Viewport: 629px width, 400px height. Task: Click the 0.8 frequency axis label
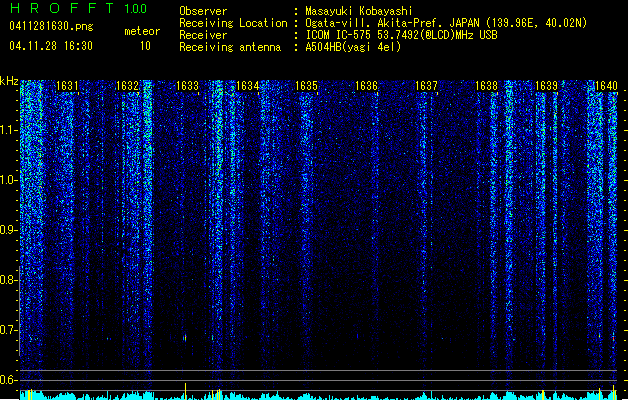pos(9,280)
